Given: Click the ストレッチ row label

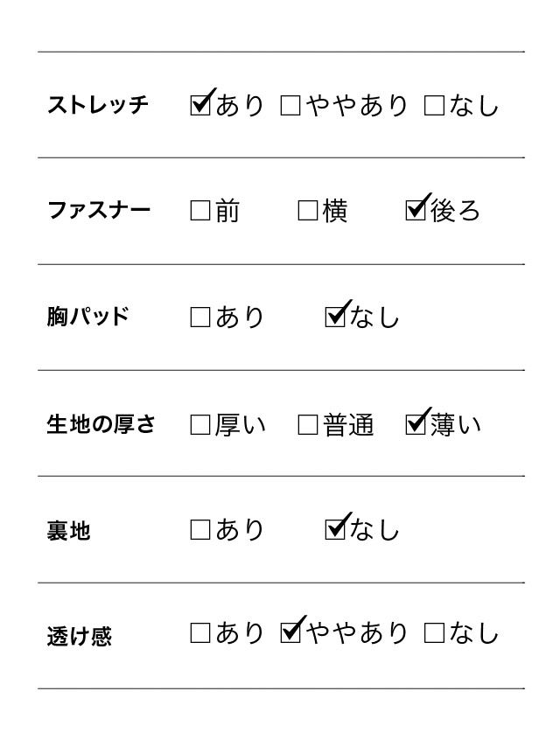Looking at the screenshot, I should tap(98, 106).
